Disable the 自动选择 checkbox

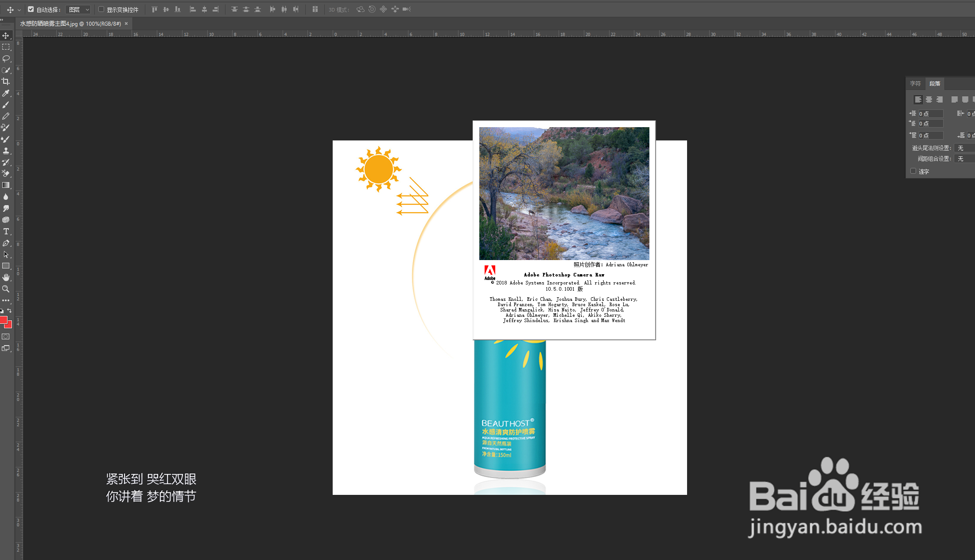pyautogui.click(x=31, y=9)
